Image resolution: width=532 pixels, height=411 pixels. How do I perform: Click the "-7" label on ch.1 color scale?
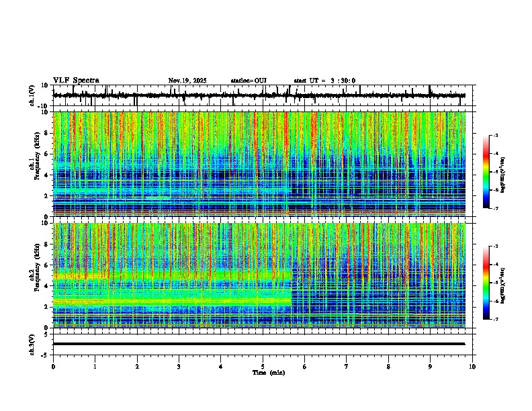click(494, 208)
